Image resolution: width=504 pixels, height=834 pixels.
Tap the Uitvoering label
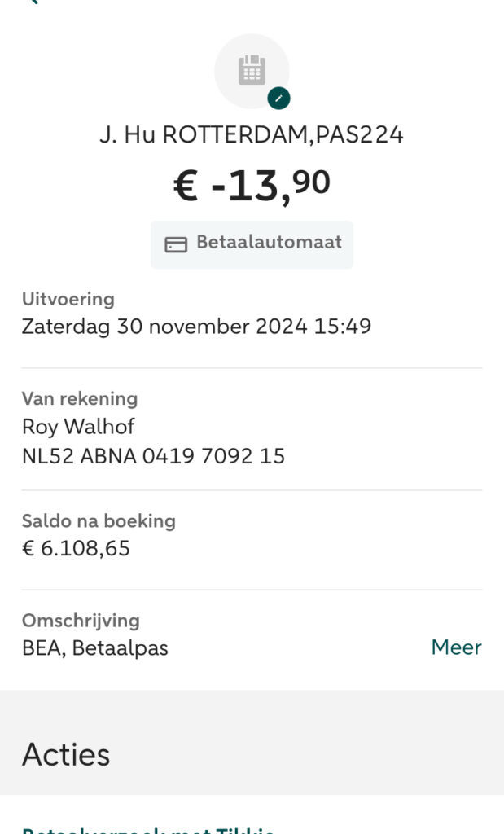pyautogui.click(x=68, y=299)
